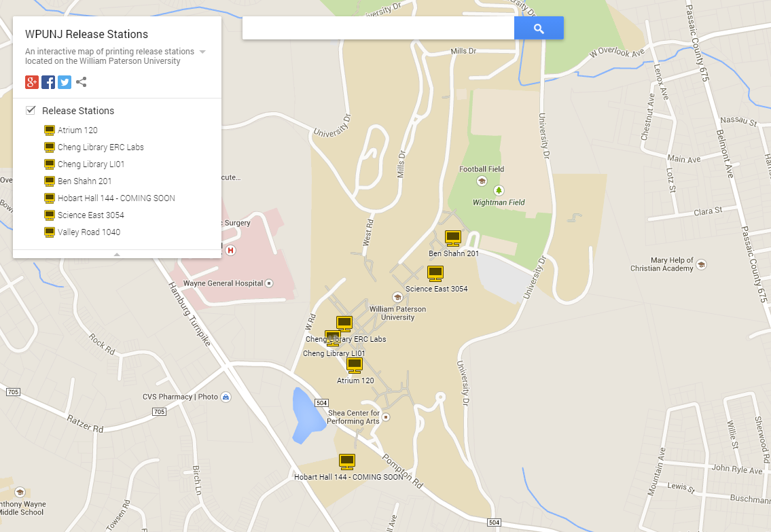Focus the map search input field

tap(378, 28)
